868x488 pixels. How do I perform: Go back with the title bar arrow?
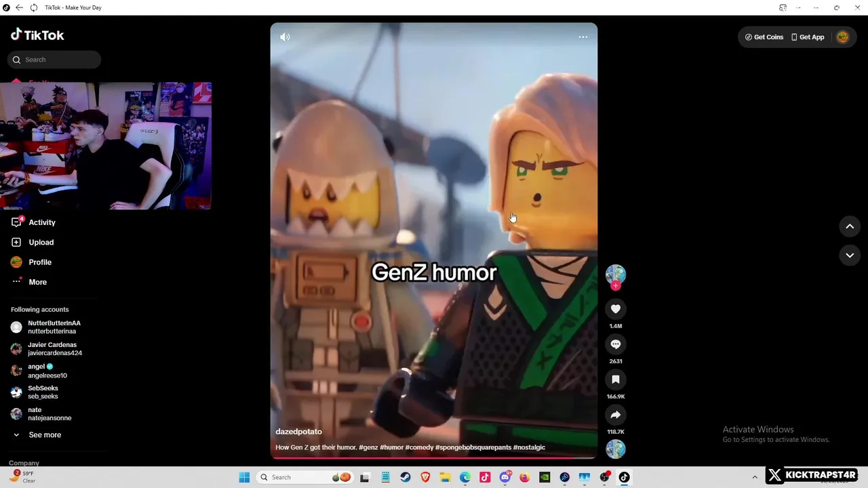tap(19, 7)
